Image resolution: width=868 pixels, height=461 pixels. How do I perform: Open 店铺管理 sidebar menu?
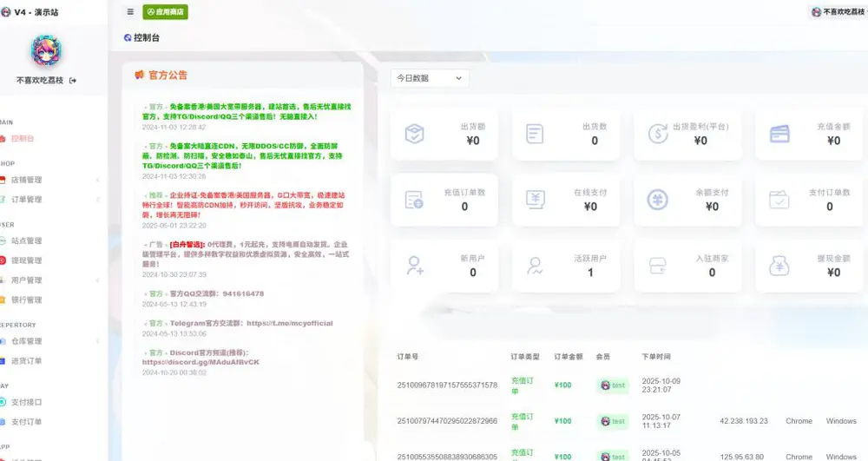click(x=27, y=180)
